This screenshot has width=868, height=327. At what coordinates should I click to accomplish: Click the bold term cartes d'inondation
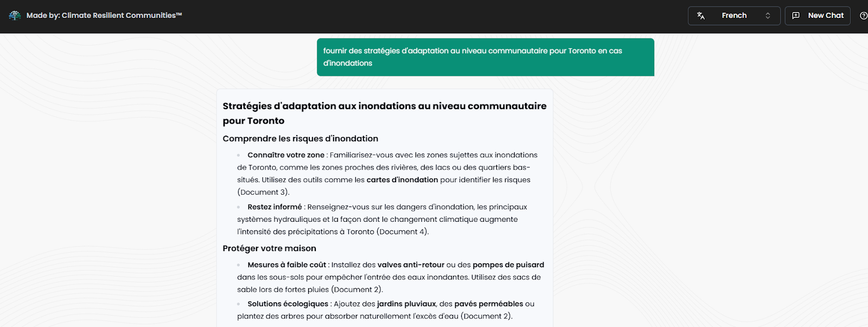[403, 180]
